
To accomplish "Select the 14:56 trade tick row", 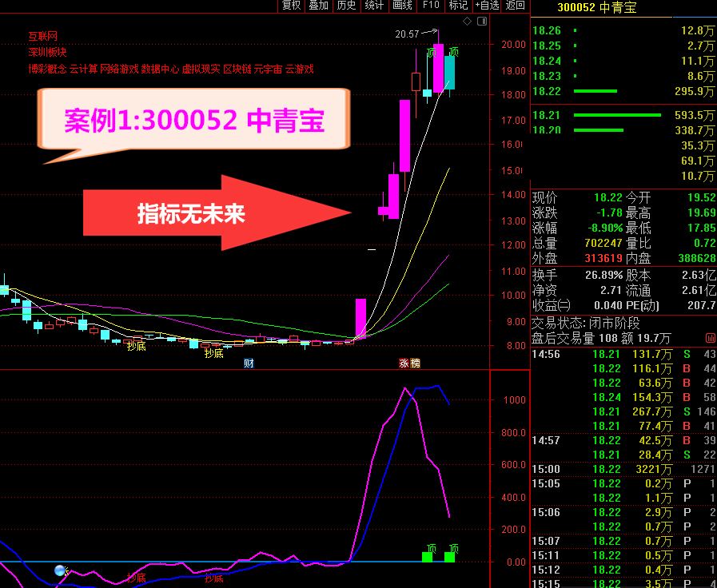I will (x=623, y=354).
